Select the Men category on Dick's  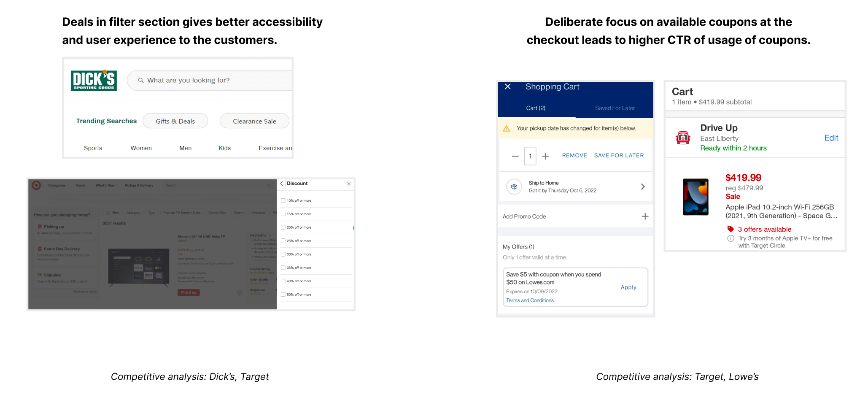[x=186, y=148]
